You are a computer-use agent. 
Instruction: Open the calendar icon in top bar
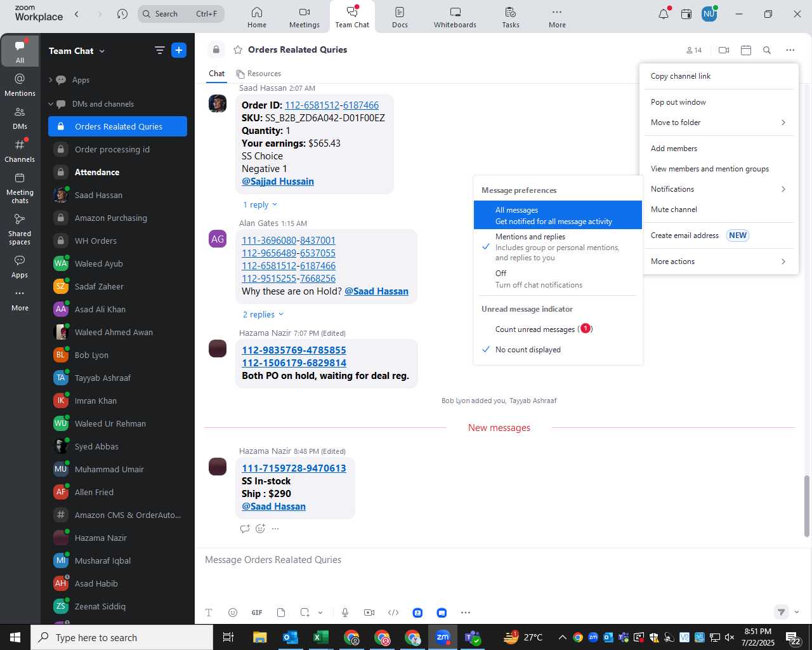pyautogui.click(x=686, y=14)
